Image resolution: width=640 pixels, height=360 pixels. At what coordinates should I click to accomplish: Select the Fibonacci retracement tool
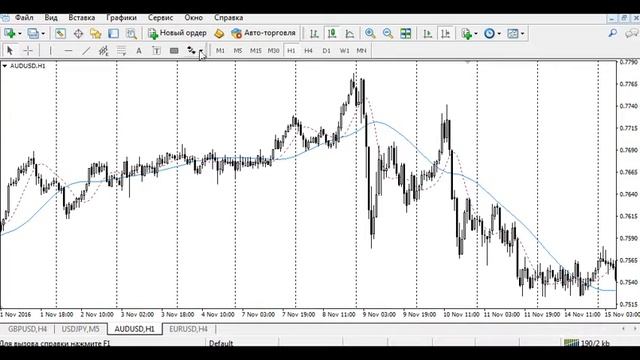[x=121, y=51]
